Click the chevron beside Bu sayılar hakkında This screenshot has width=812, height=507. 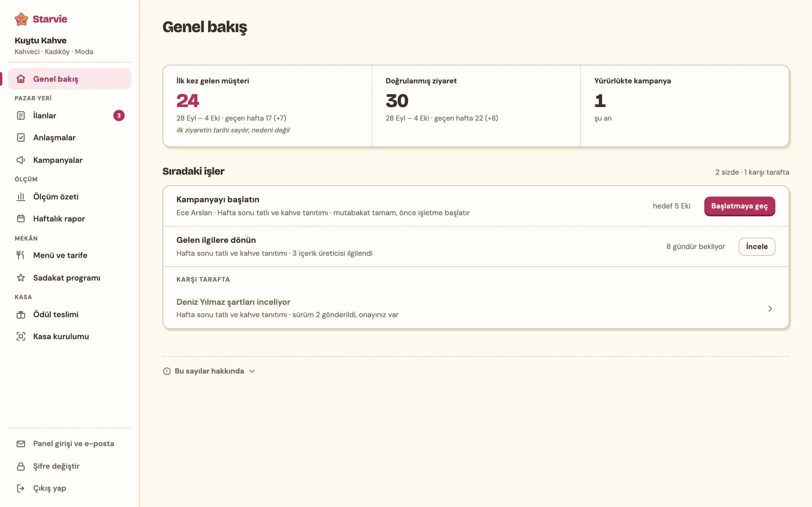click(x=252, y=371)
